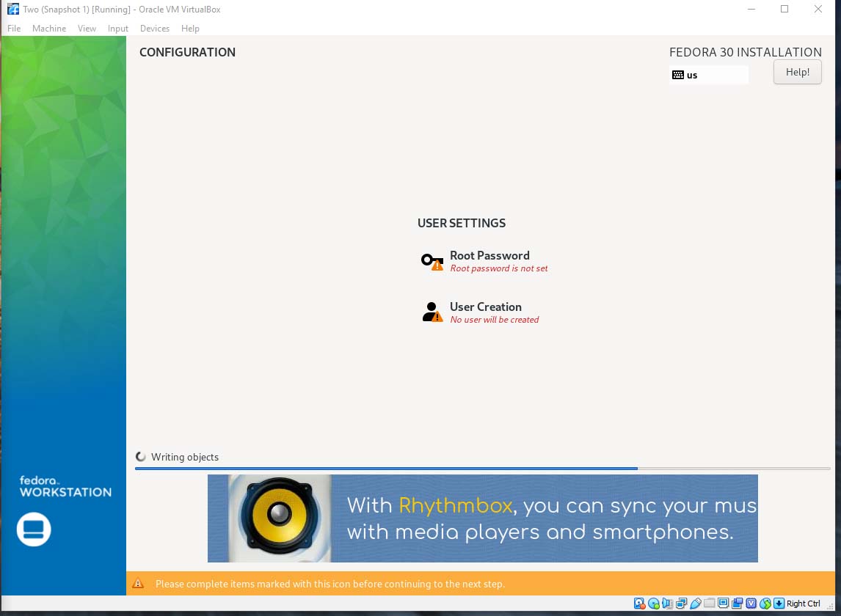The image size is (841, 616).
Task: Open the Machine menu
Action: (x=49, y=29)
